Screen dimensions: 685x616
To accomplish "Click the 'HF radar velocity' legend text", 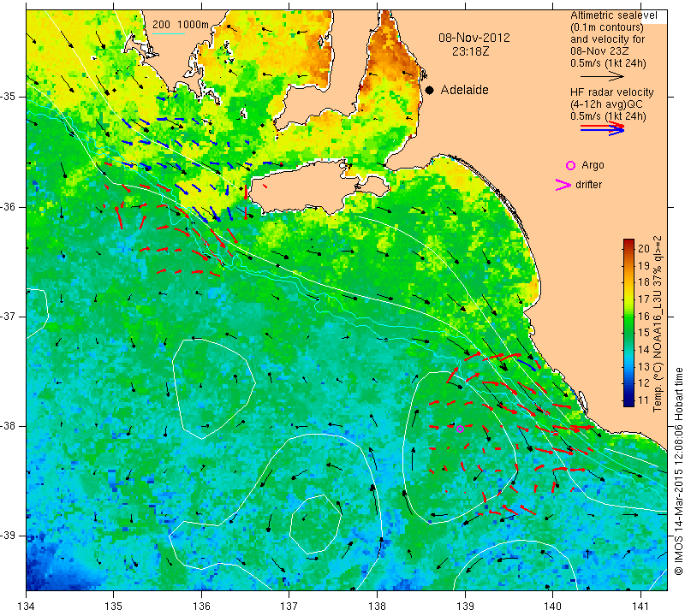I will pyautogui.click(x=611, y=92).
